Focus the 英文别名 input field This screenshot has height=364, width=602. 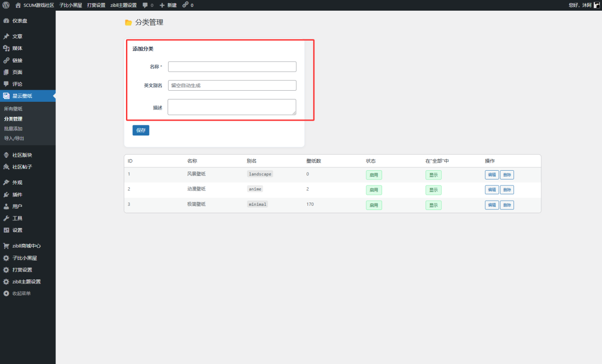(x=232, y=85)
